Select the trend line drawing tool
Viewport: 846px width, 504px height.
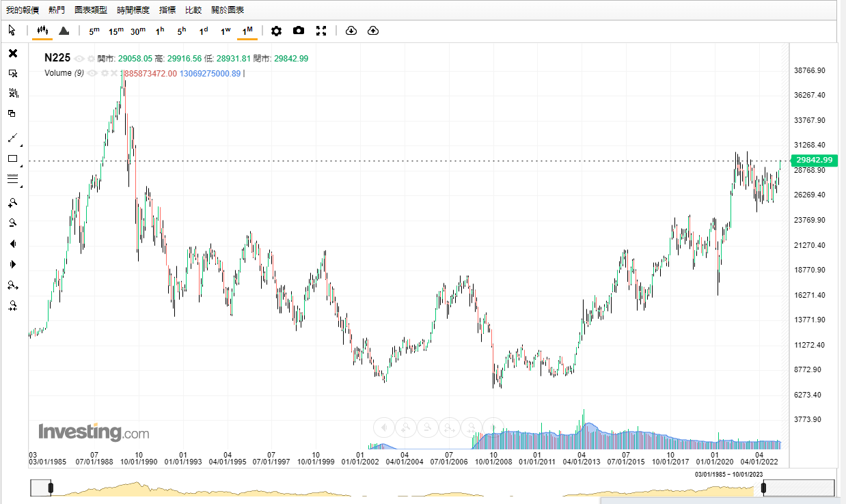[x=12, y=138]
